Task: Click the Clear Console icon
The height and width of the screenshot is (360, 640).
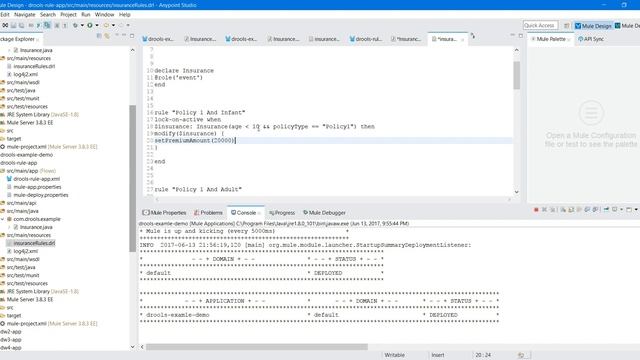Action: (563, 209)
